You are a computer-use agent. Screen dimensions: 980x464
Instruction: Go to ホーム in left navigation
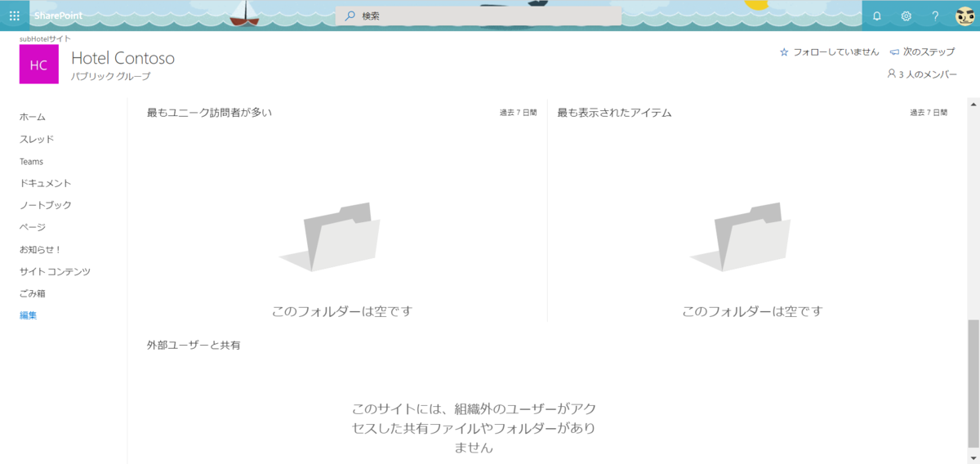coord(33,117)
